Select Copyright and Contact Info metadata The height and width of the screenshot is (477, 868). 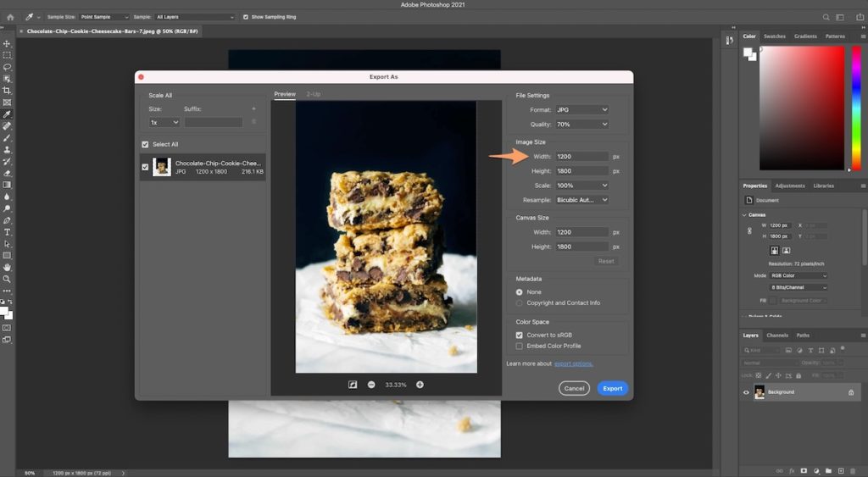[520, 302]
